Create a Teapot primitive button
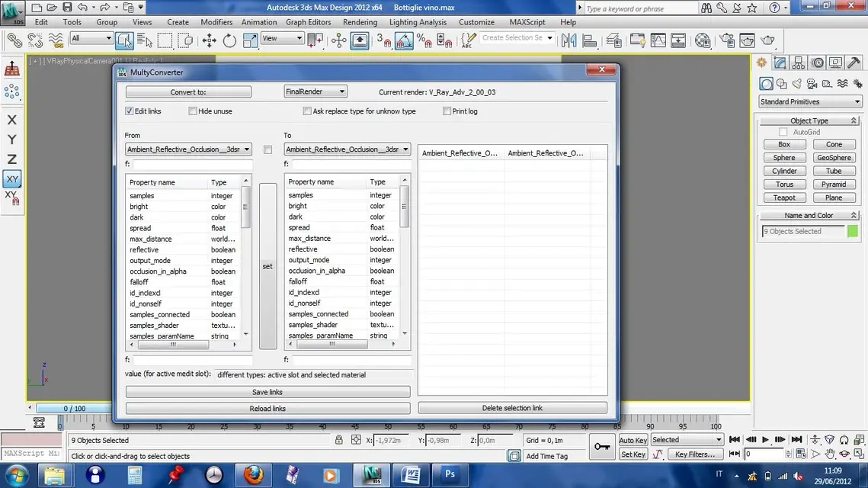868x488 pixels. pyautogui.click(x=784, y=197)
